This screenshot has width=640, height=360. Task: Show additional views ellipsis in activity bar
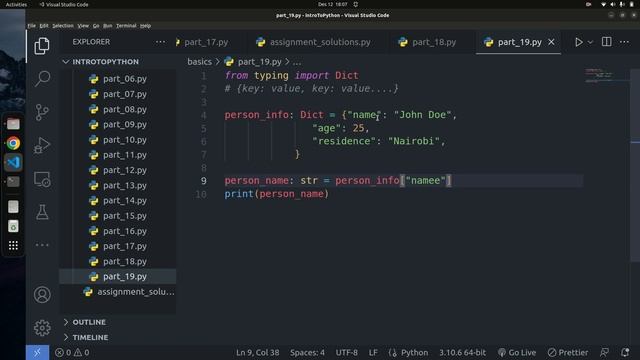click(42, 245)
